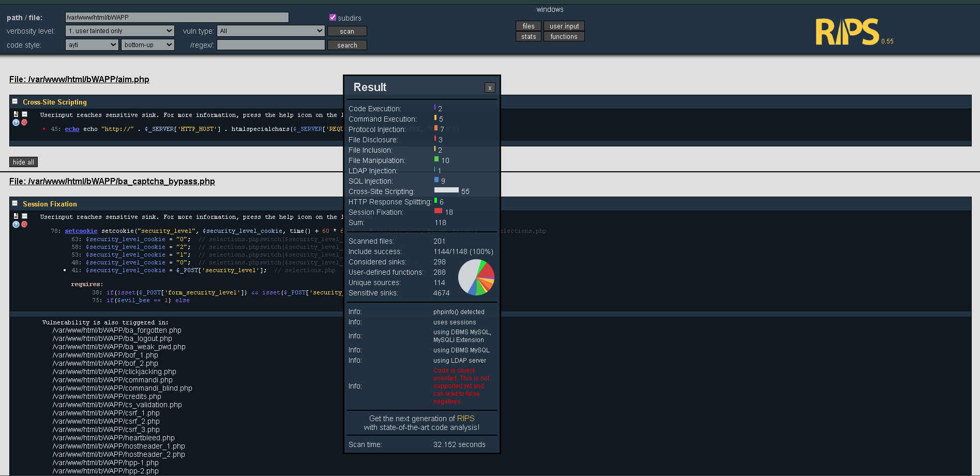980x476 pixels.
Task: Minimize the Session Fixation code trace
Action: tap(24, 216)
